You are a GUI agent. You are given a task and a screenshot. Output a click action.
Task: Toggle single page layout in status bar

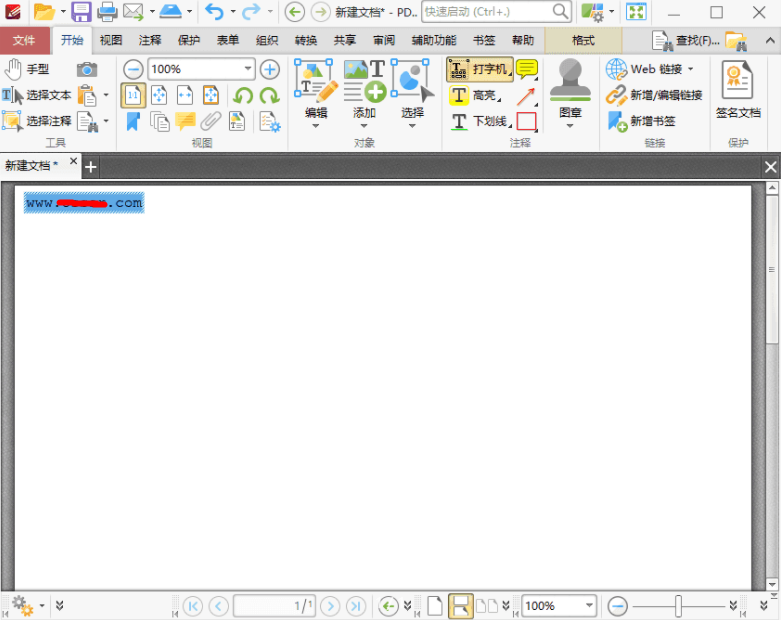click(435, 606)
